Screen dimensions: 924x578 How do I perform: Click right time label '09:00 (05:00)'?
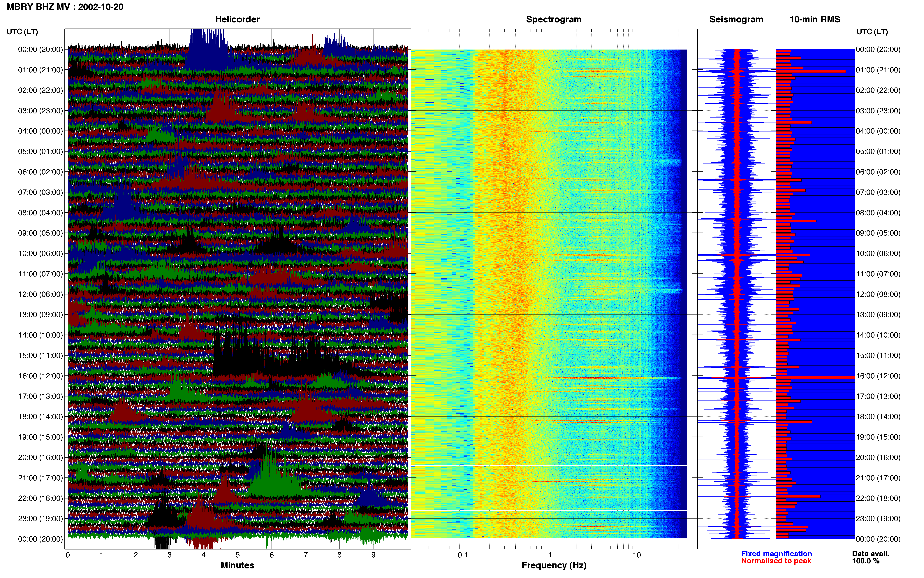[878, 233]
